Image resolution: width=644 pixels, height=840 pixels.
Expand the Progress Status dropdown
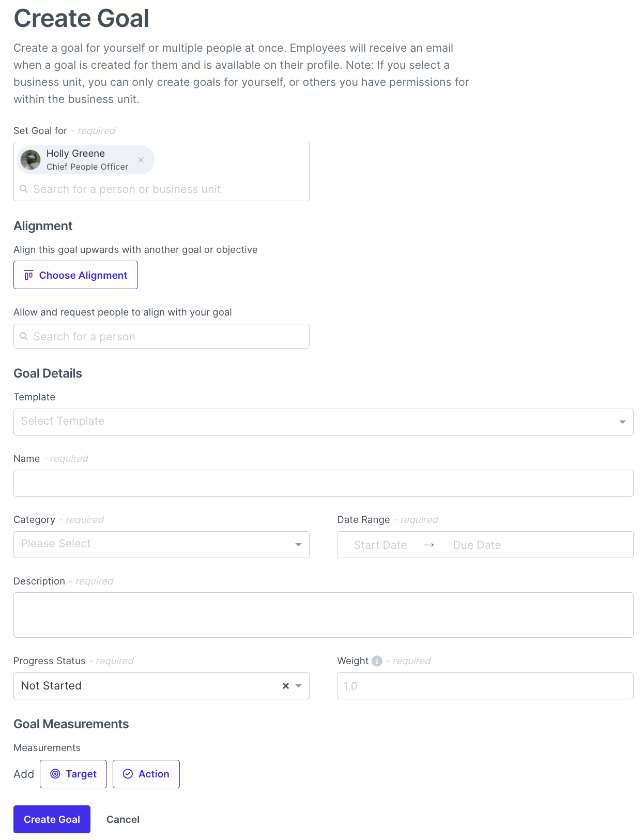coord(298,686)
